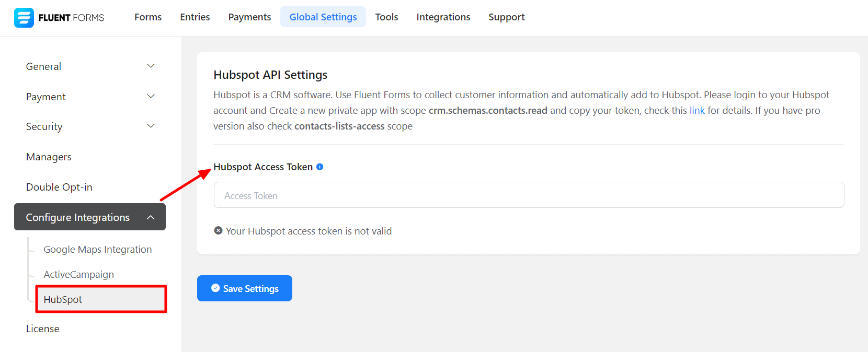Click the Fluent Forms logo icon
Image resolution: width=868 pixels, height=352 pixels.
pyautogui.click(x=24, y=18)
